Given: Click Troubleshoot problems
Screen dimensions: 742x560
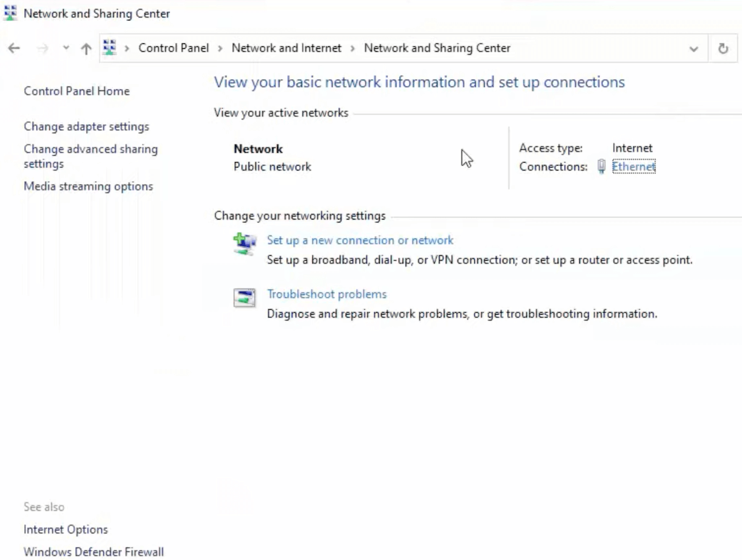Looking at the screenshot, I should coord(326,294).
